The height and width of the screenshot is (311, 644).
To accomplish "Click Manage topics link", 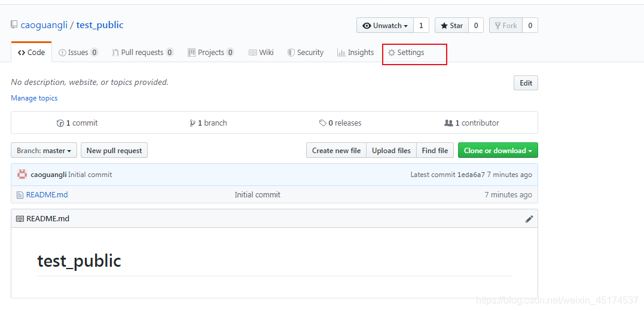I will point(34,98).
